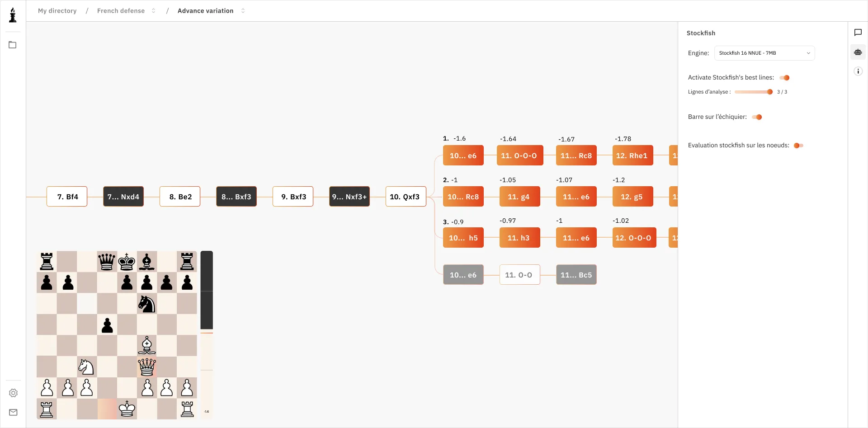Adjust the Lignes d'analyse slider
Viewport: 868px width, 428px height.
pos(754,92)
